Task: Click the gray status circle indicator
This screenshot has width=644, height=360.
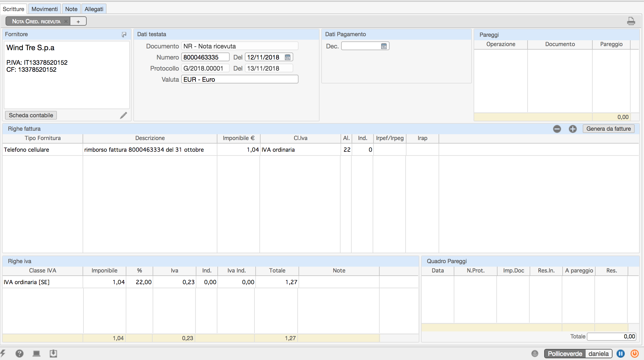Action: (535, 354)
